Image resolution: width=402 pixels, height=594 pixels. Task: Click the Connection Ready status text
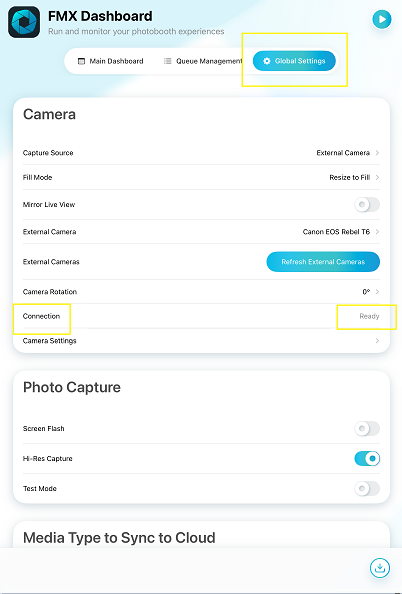click(x=369, y=316)
